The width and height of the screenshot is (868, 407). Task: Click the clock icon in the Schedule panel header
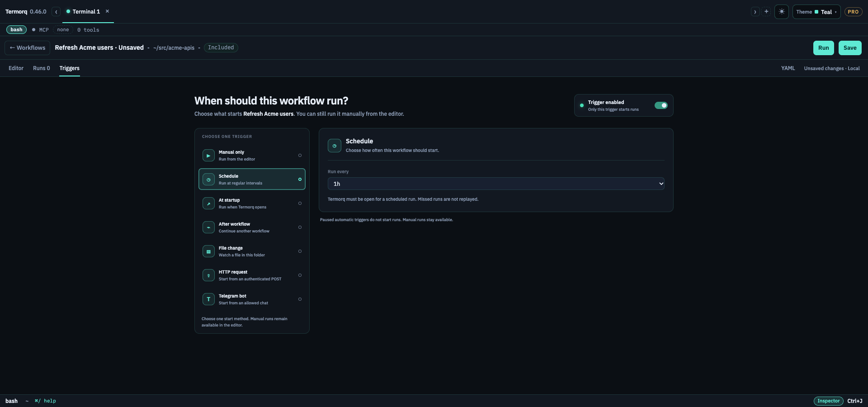335,146
